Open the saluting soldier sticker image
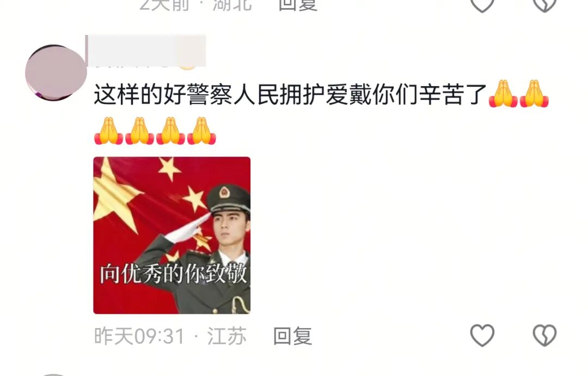The height and width of the screenshot is (376, 588). (171, 235)
